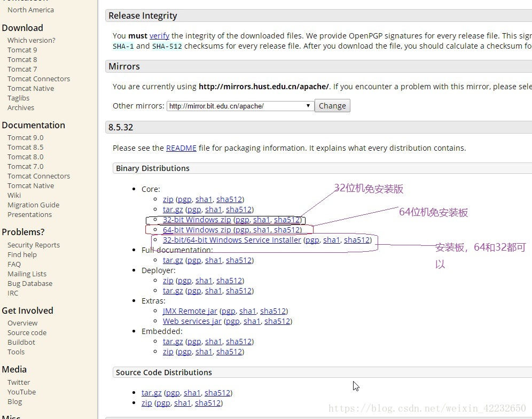Image resolution: width=532 pixels, height=419 pixels.
Task: Download the Deployer tar.gz
Action: (173, 291)
